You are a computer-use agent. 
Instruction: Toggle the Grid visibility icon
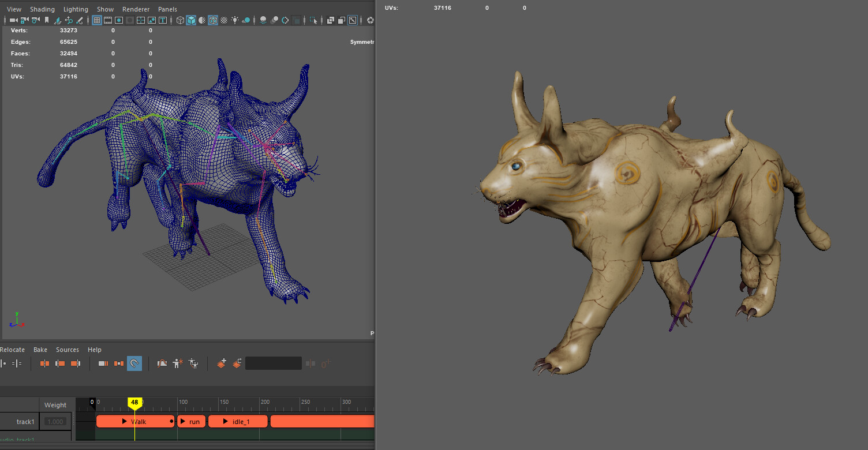[96, 20]
